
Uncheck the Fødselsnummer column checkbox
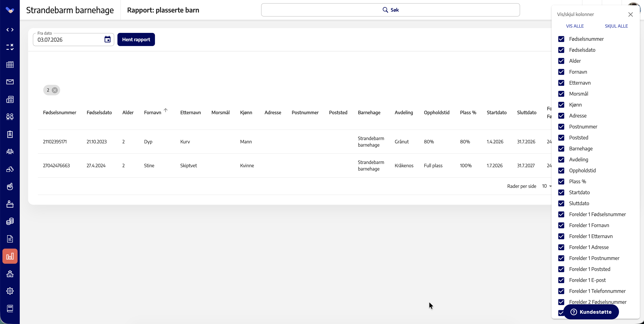[x=561, y=39]
